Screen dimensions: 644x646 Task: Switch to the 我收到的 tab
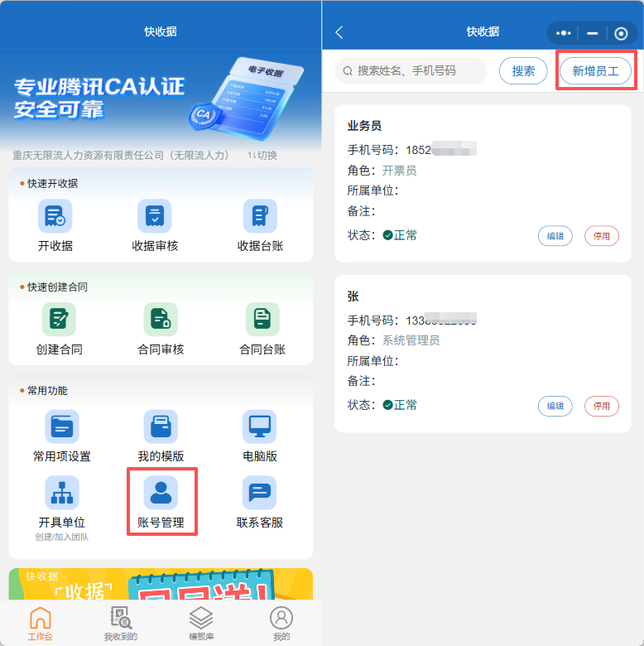[120, 624]
